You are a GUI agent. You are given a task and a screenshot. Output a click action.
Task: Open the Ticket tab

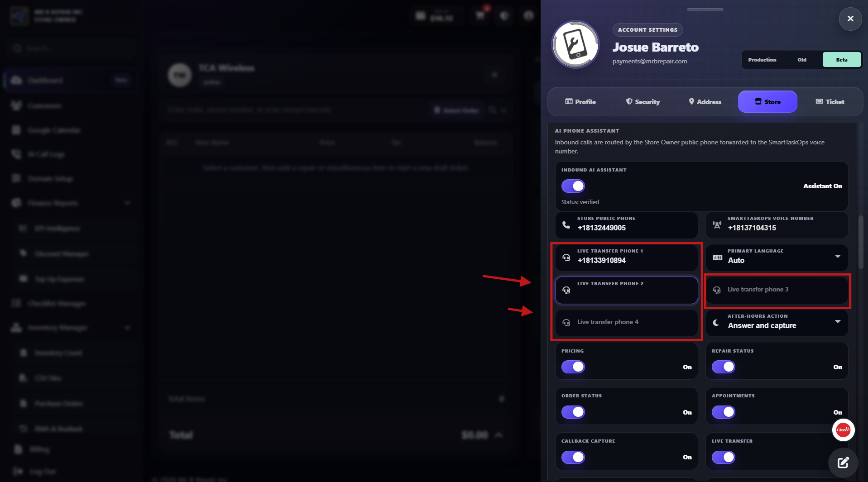pyautogui.click(x=830, y=102)
